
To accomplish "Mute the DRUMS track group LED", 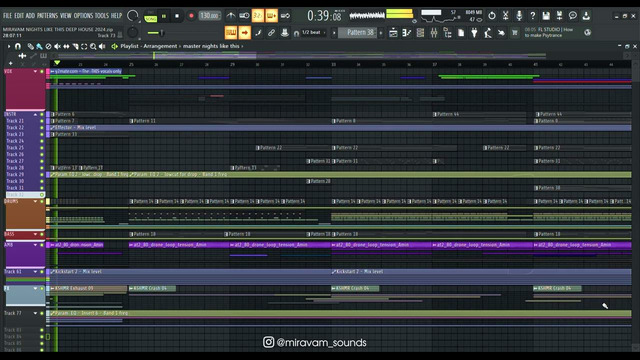I will (x=42, y=202).
